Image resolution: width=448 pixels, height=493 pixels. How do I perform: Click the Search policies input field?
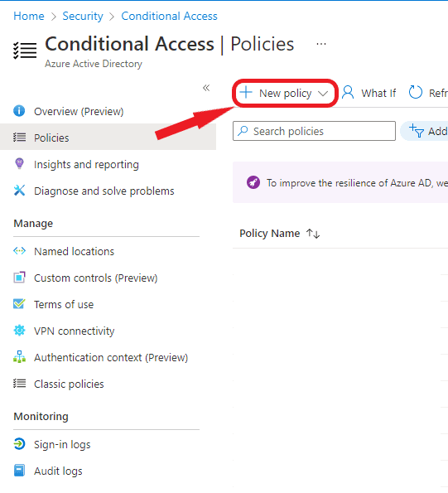pos(314,131)
